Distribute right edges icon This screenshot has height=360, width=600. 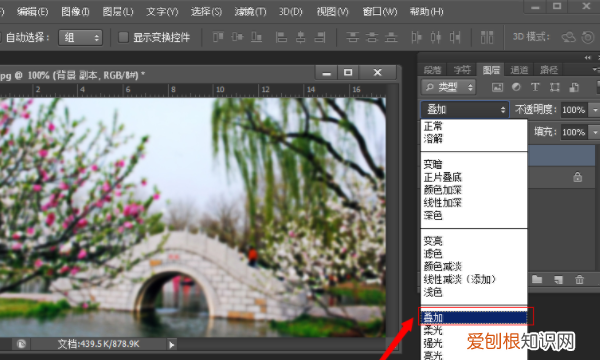coord(455,37)
